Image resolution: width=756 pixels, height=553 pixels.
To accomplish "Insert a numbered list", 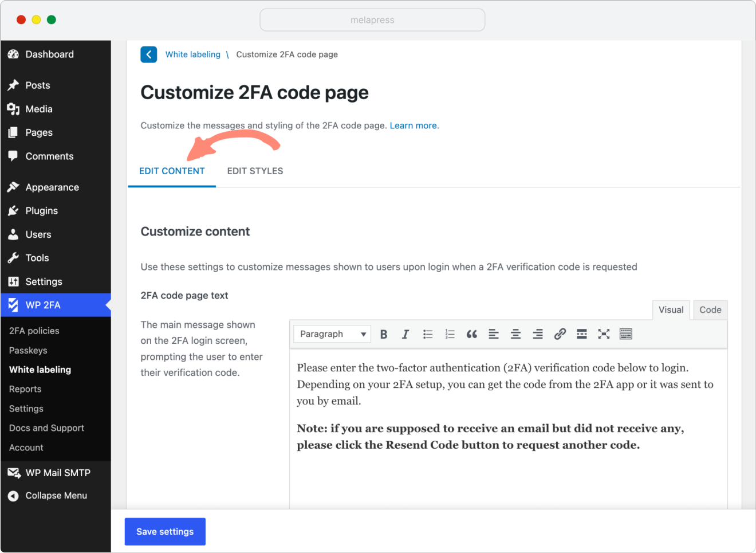I will (450, 334).
